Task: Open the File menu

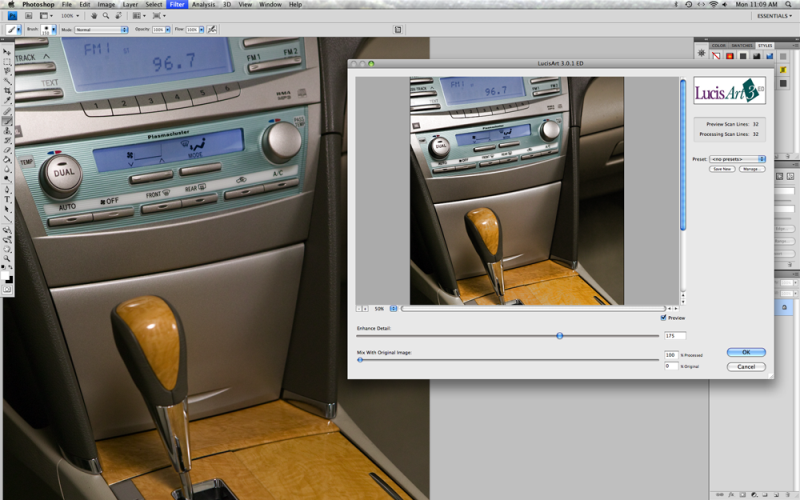Action: [67, 4]
